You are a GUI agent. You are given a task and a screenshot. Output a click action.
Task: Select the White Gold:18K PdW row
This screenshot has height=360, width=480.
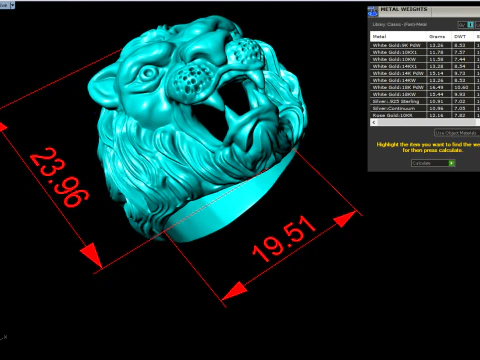pos(425,87)
